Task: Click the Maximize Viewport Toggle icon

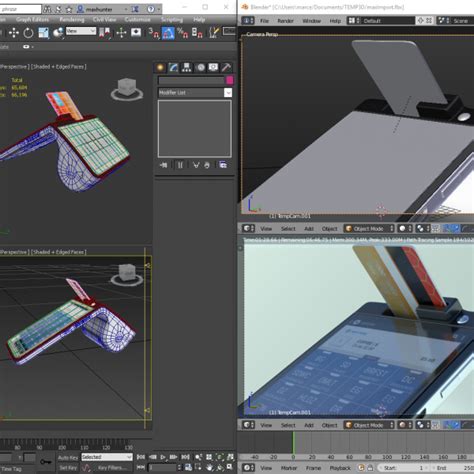Action: [230, 467]
